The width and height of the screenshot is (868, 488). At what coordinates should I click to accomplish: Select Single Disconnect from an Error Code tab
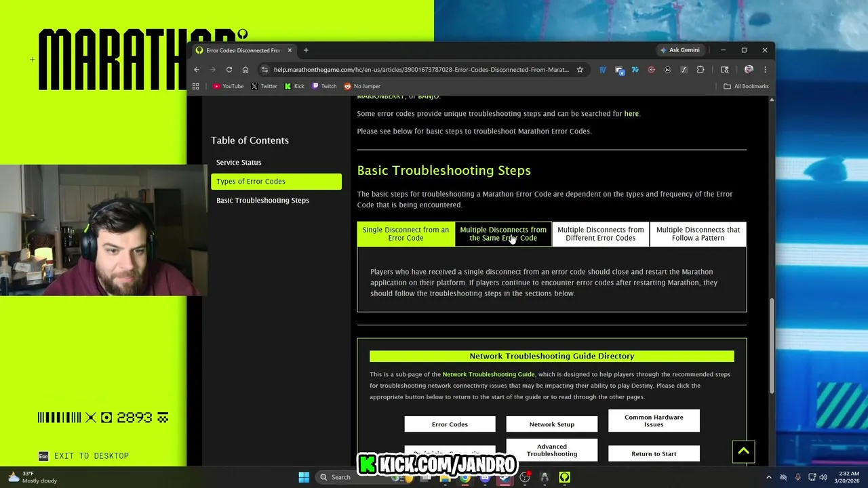(406, 234)
